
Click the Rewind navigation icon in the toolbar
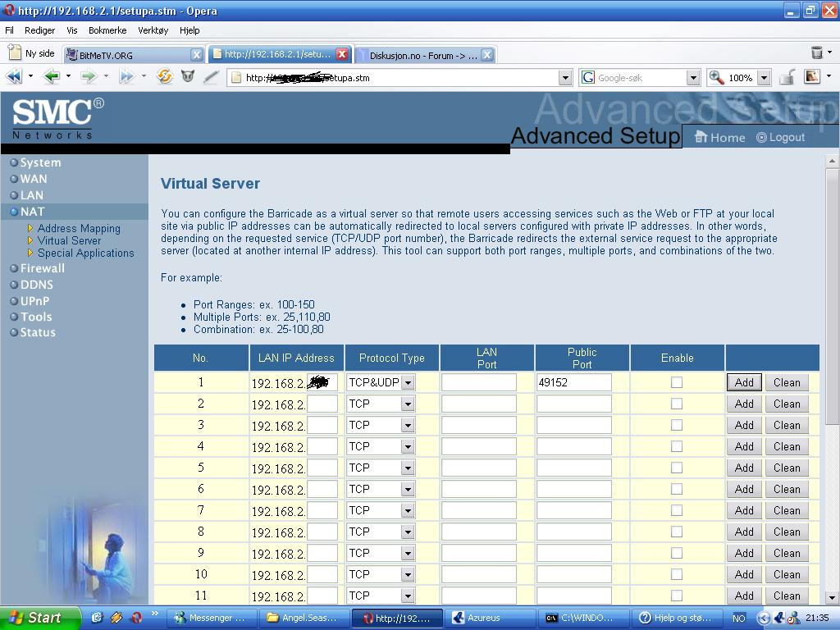point(14,77)
